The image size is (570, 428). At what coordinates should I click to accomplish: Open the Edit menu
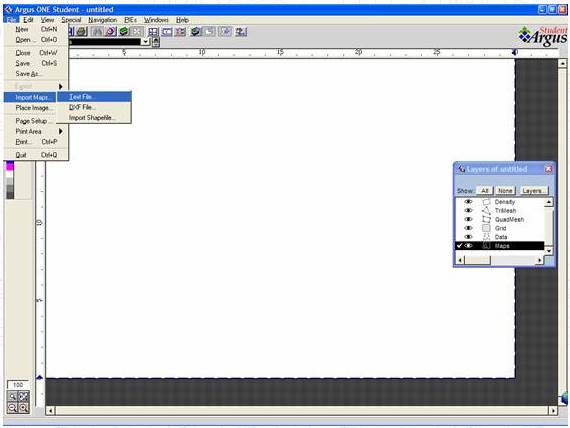pyautogui.click(x=28, y=20)
